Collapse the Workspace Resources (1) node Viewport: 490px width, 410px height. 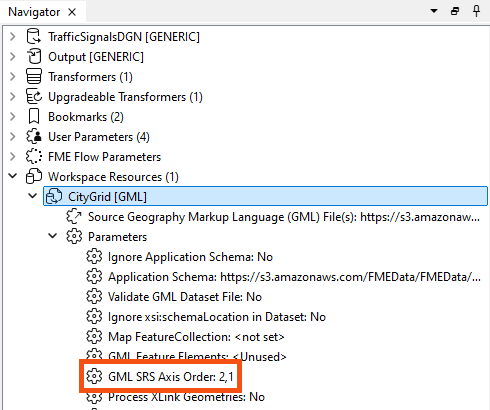13,176
